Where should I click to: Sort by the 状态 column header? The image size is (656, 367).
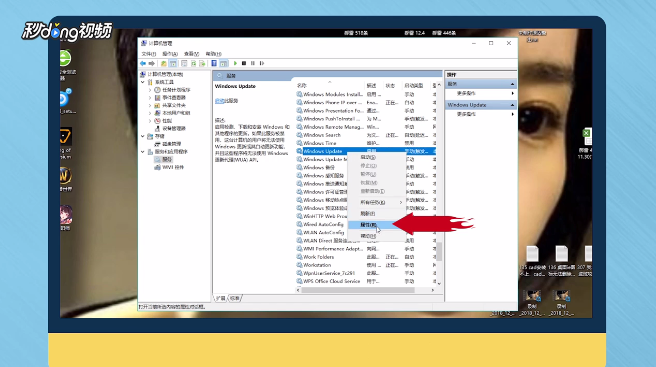click(393, 85)
